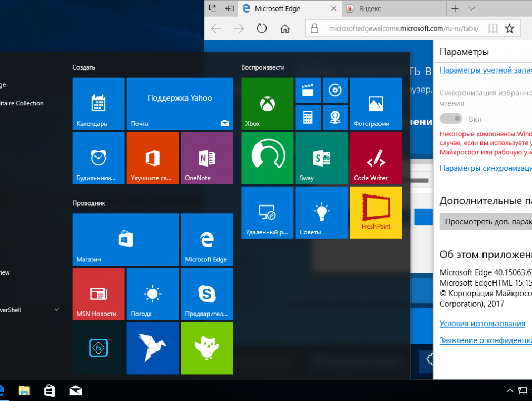Click the Edge refresh button
The width and height of the screenshot is (532, 401).
262,28
